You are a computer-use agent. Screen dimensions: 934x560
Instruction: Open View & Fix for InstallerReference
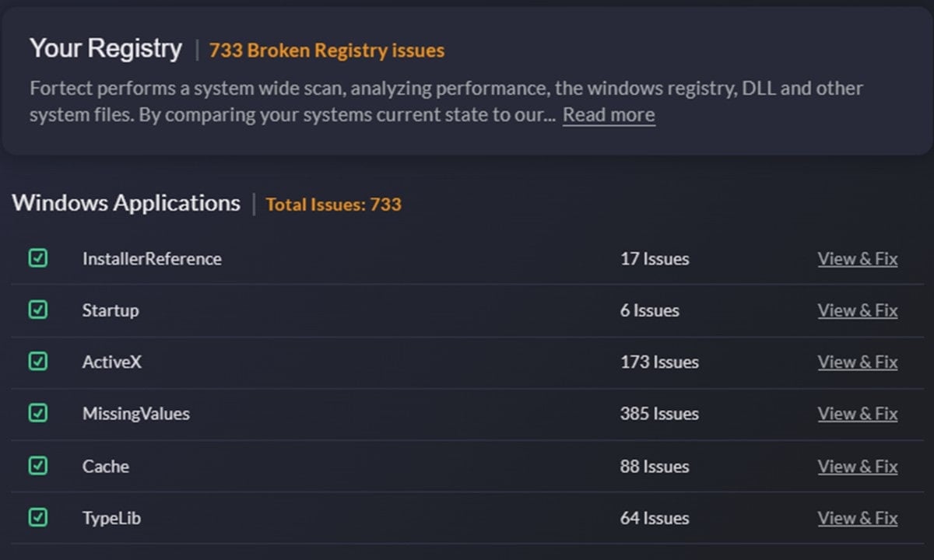point(858,259)
